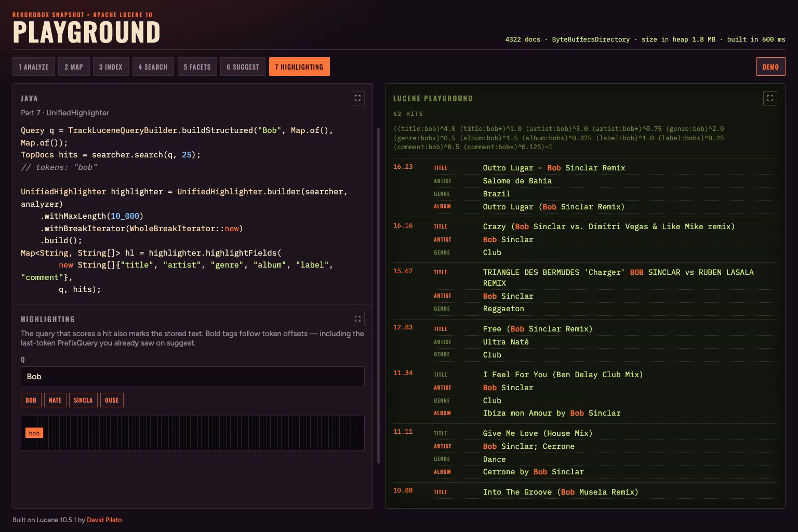
Task: Click the DEMO button
Action: point(770,66)
